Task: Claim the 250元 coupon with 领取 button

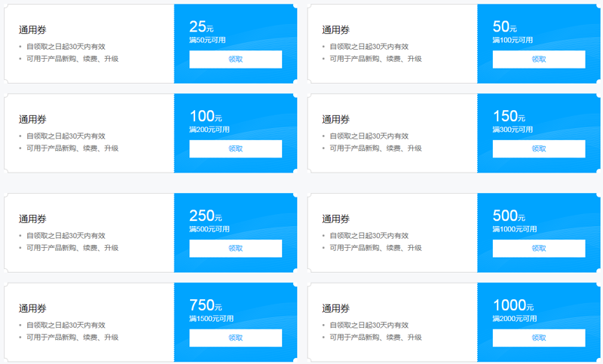Action: pos(235,248)
